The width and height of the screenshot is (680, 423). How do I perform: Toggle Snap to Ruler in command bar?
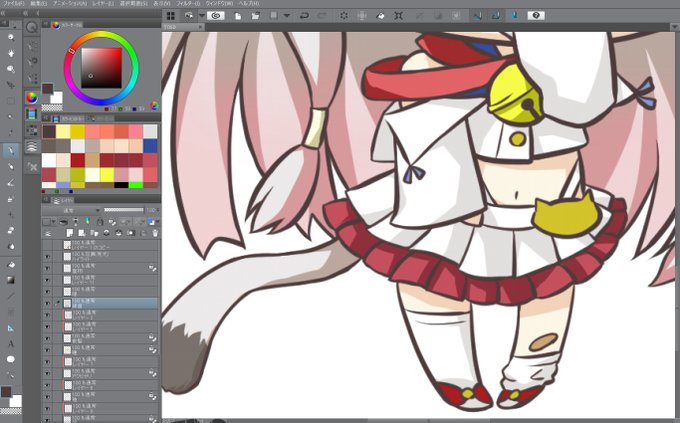pyautogui.click(x=477, y=16)
